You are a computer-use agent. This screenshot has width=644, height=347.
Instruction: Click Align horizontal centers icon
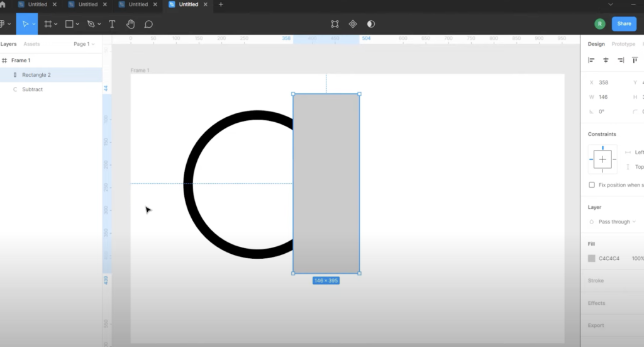pyautogui.click(x=606, y=60)
